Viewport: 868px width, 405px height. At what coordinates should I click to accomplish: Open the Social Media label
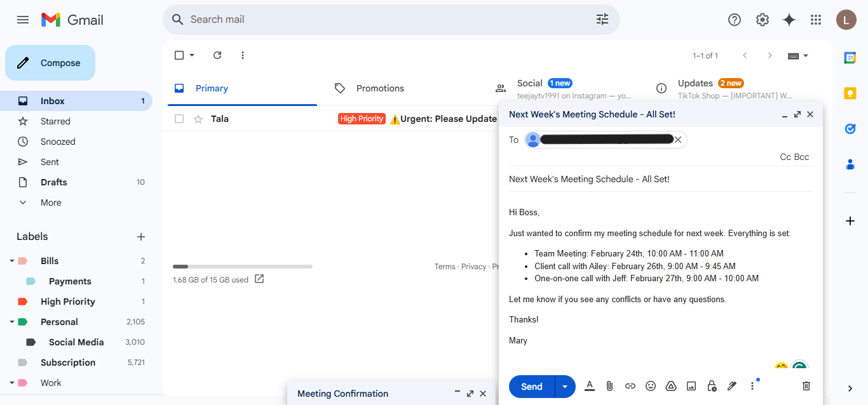click(x=76, y=342)
